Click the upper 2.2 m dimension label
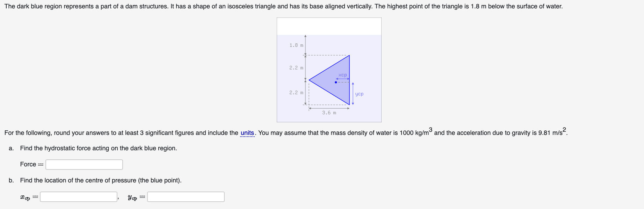The image size is (644, 209). tap(296, 67)
